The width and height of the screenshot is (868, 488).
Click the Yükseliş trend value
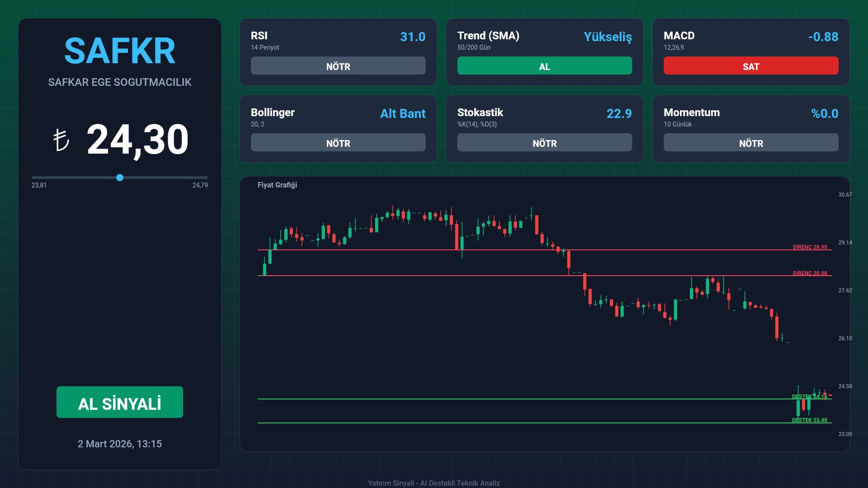[x=608, y=37]
